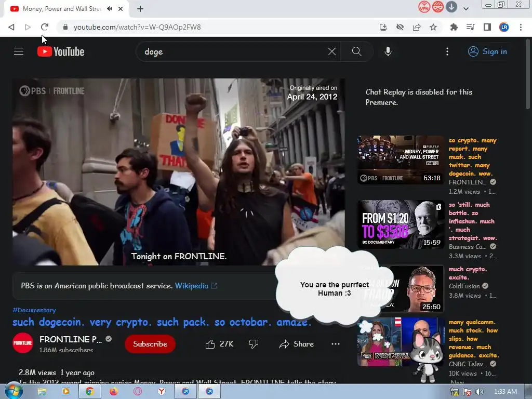Viewport: 532px width, 399px height.
Task: Install app icon in address bar
Action: 383,27
